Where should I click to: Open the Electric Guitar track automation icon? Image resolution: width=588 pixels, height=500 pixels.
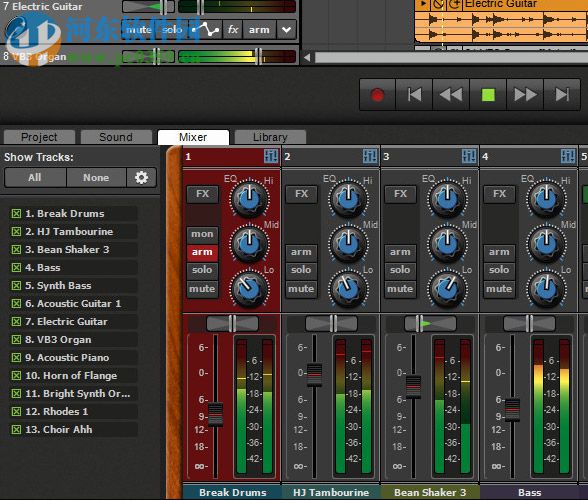click(x=206, y=29)
